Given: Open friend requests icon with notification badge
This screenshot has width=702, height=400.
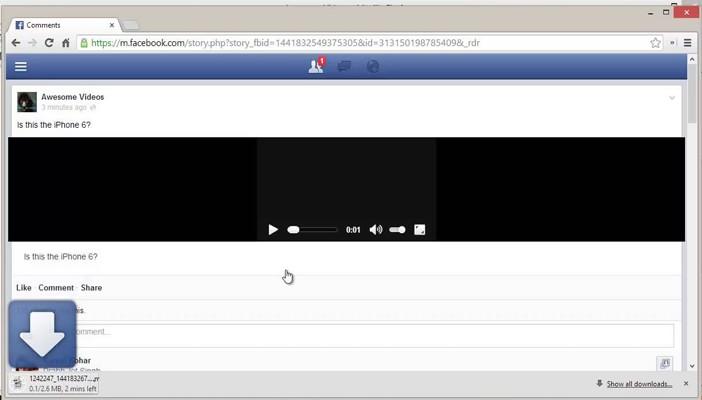Looking at the screenshot, I should coord(316,67).
